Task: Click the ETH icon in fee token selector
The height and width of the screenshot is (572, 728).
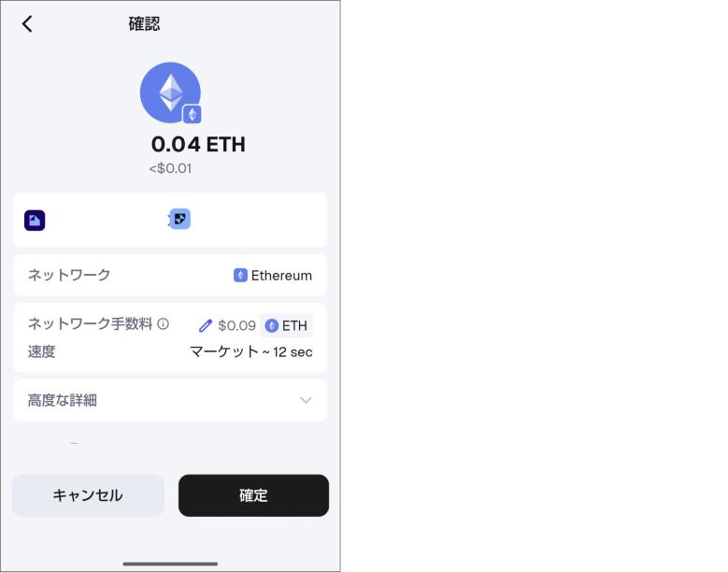Action: [x=272, y=326]
